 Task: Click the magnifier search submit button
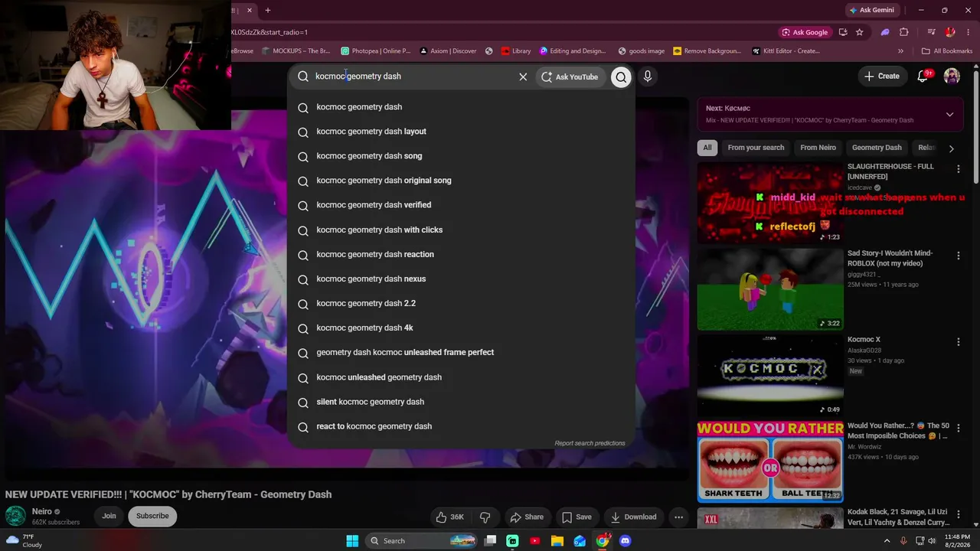[x=621, y=77]
